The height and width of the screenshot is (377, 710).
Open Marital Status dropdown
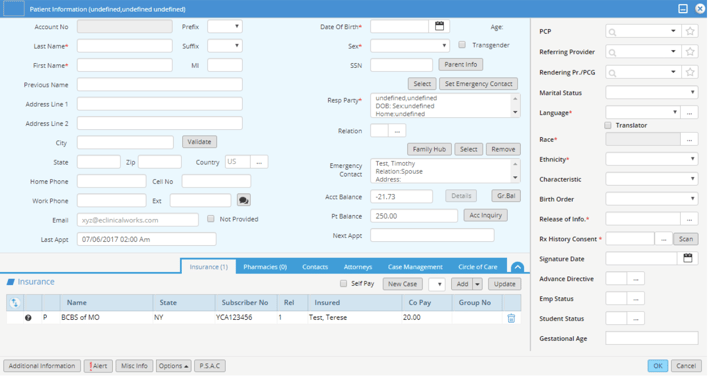(652, 93)
